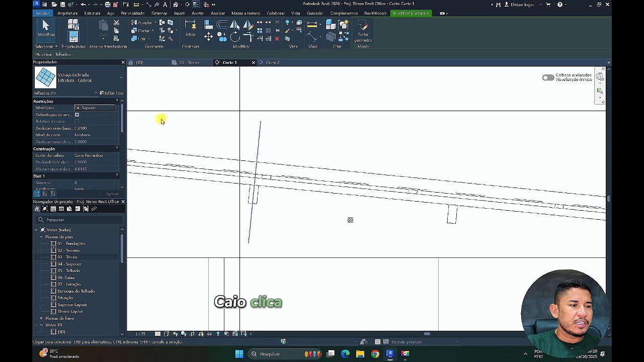This screenshot has width=644, height=362.
Task: Switch to the {3D} view tab
Action: [139, 62]
